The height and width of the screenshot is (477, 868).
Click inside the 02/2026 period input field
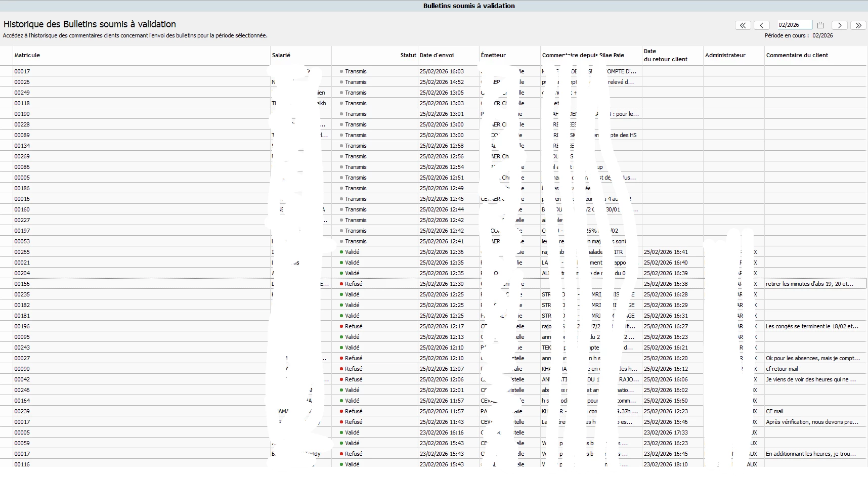coord(795,25)
